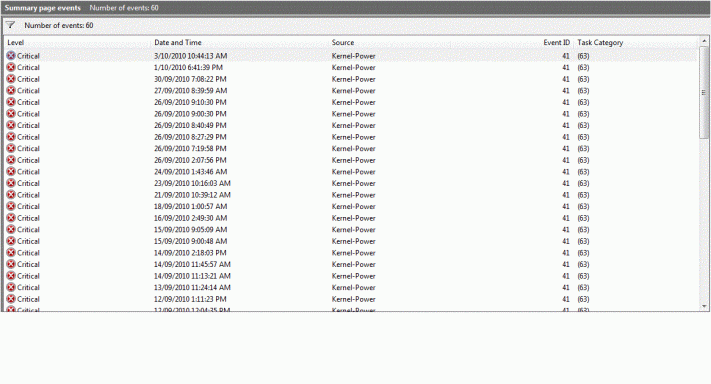Sort by the Task Category column header
The height and width of the screenshot is (384, 711).
(600, 43)
